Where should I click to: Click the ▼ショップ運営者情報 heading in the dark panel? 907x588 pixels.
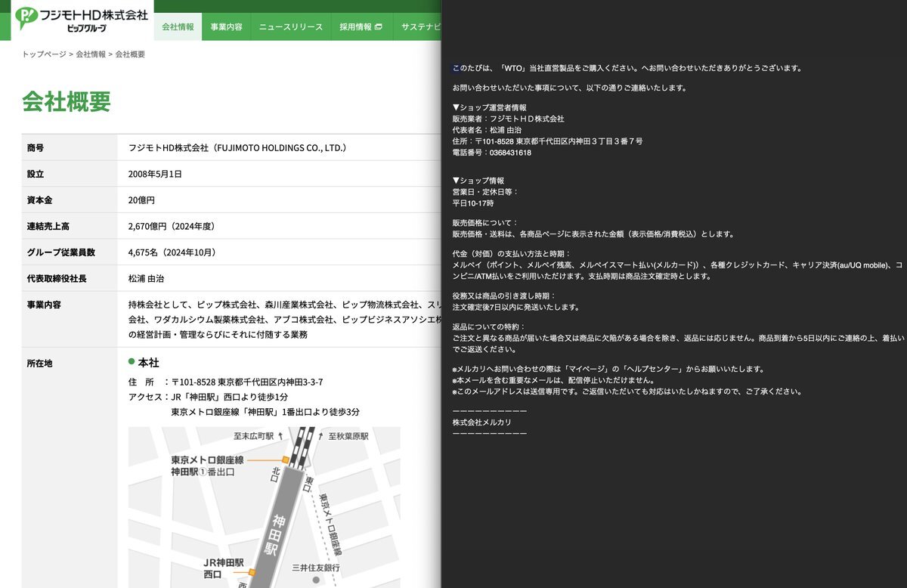pyautogui.click(x=489, y=107)
